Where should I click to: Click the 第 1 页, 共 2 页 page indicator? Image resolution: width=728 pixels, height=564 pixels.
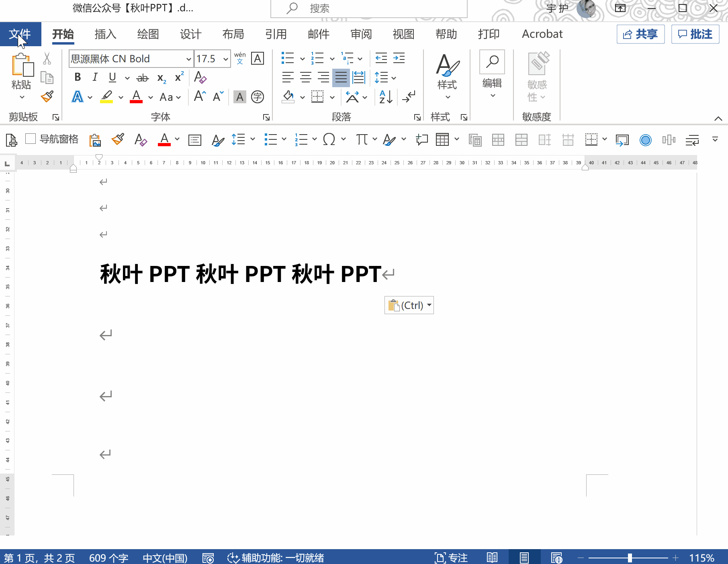click(39, 558)
